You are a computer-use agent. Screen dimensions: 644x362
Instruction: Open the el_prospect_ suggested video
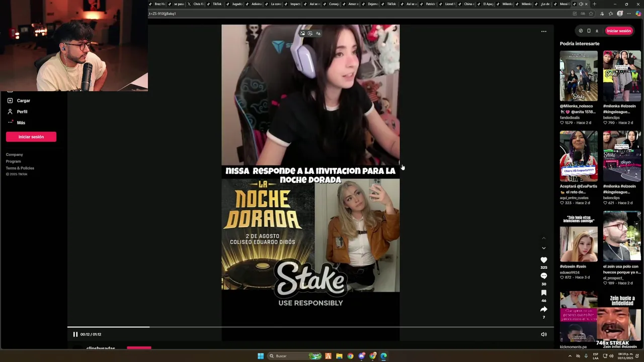pos(622,237)
